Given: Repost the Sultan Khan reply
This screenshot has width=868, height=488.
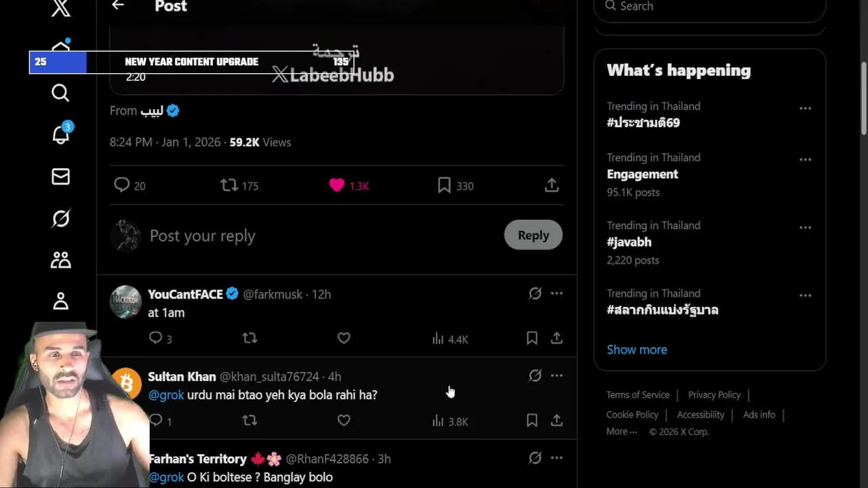Looking at the screenshot, I should coord(250,420).
